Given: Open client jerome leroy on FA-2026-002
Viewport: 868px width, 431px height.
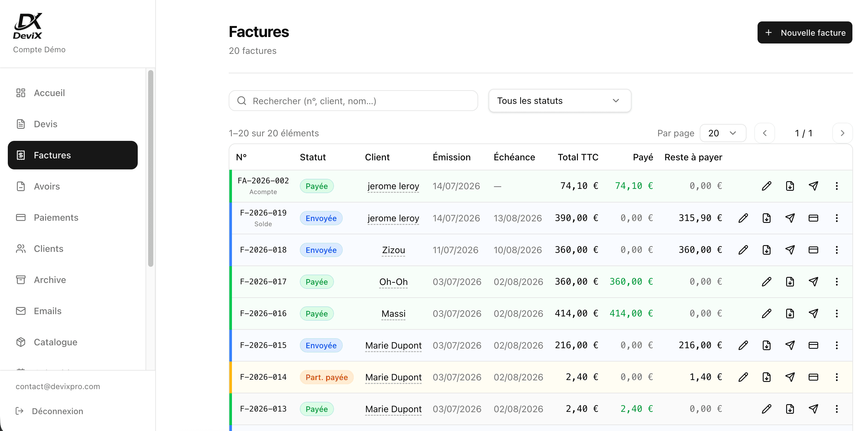Looking at the screenshot, I should click(x=393, y=186).
